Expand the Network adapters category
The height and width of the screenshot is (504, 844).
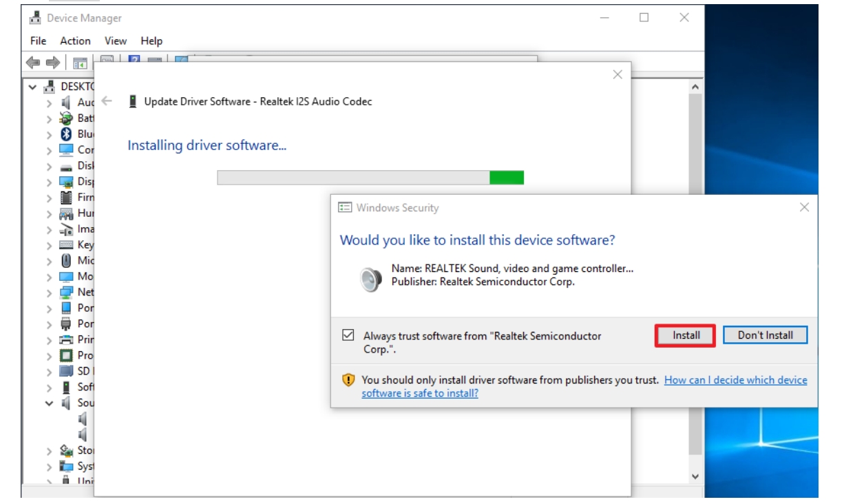49,293
